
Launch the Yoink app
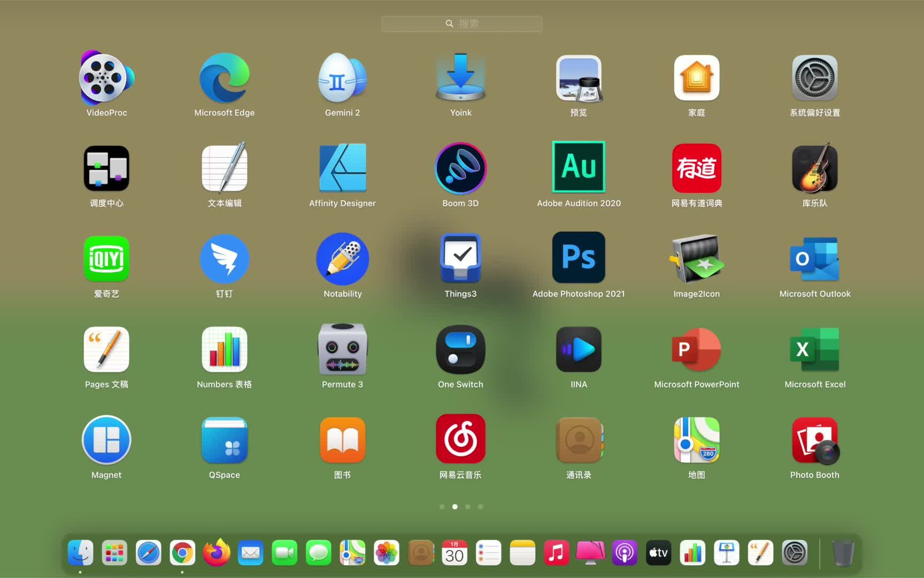[x=460, y=78]
